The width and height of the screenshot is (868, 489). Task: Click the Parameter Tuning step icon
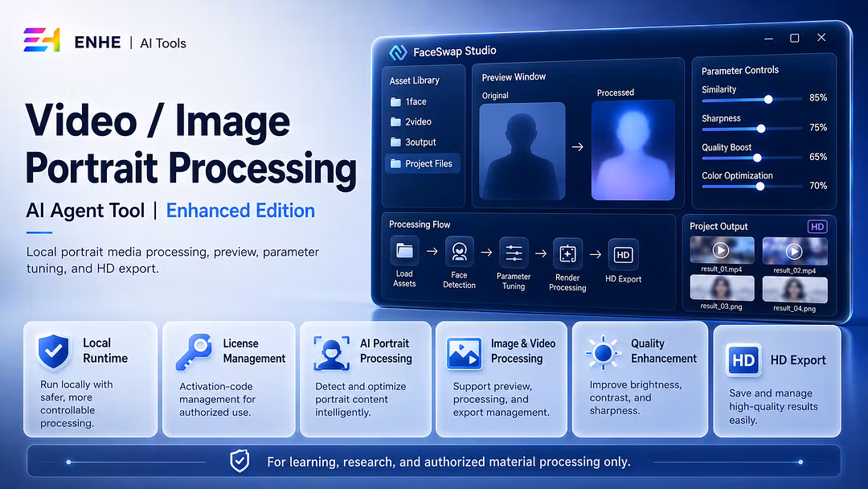pos(513,253)
